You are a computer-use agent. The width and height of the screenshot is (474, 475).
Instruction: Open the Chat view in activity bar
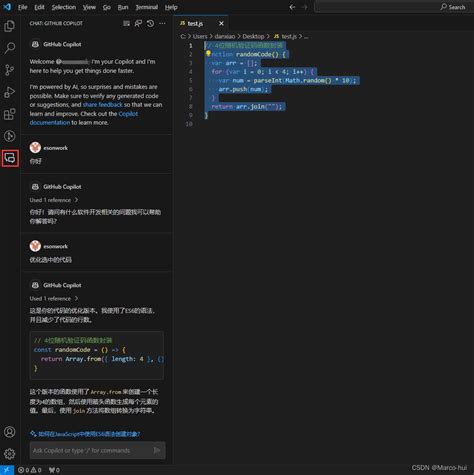point(10,158)
